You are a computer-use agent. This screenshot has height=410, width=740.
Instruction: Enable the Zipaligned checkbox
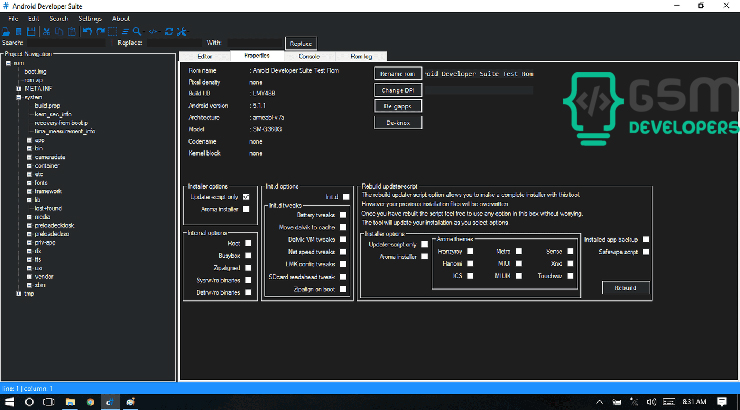click(248, 268)
